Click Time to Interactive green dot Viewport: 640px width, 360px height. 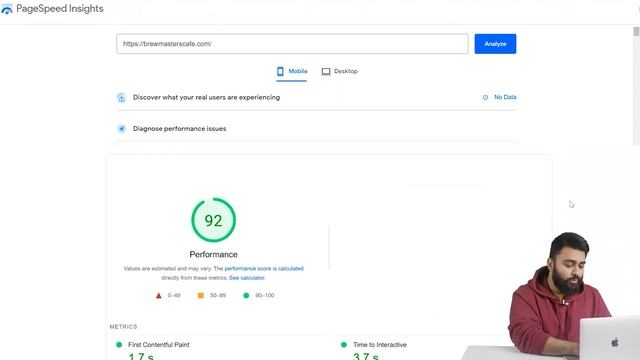(344, 344)
